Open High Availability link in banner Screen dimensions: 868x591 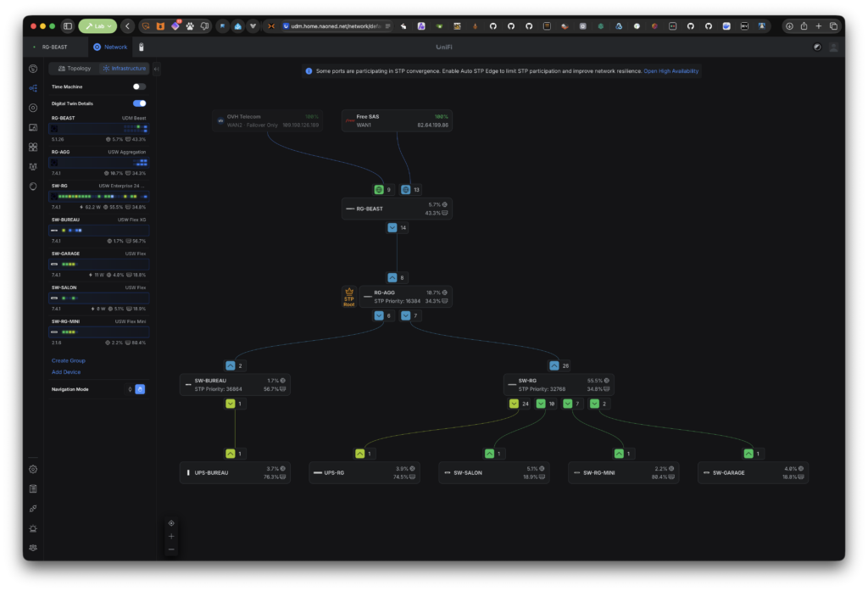tap(671, 71)
